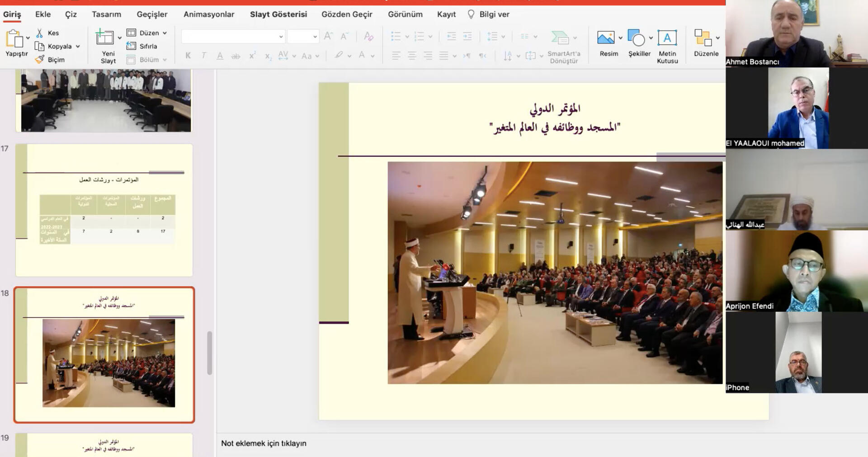This screenshot has width=868, height=457.
Task: Select slide 19 thumbnail
Action: (104, 445)
